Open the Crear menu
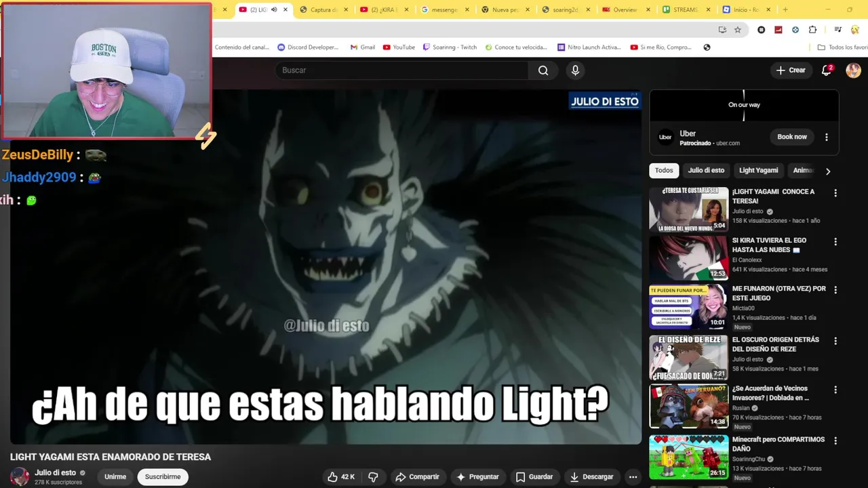The width and height of the screenshot is (868, 488). pyautogui.click(x=791, y=70)
